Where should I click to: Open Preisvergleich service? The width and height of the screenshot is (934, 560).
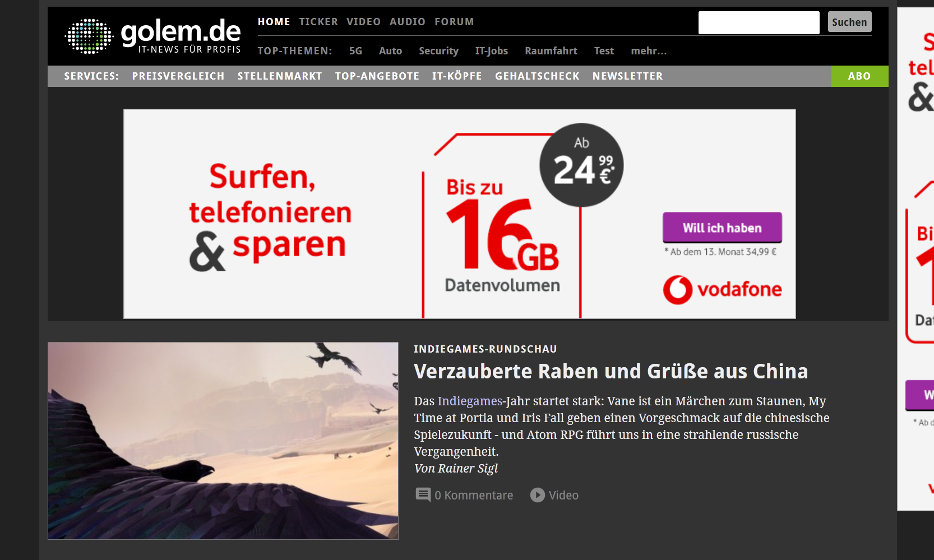tap(178, 76)
